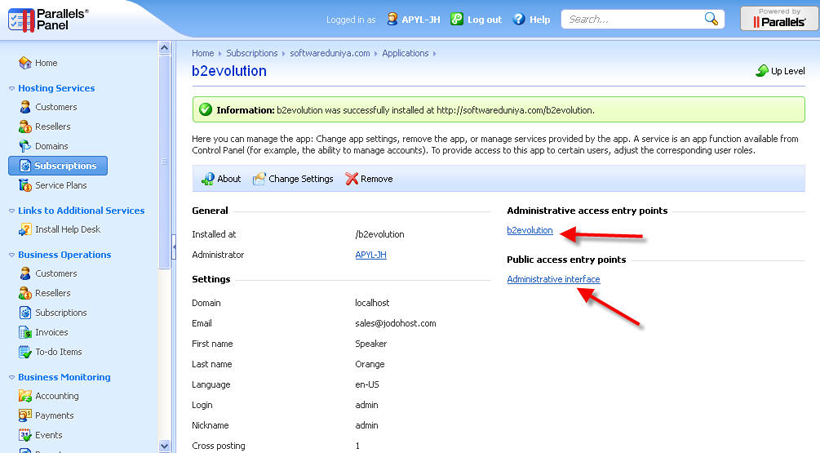This screenshot has width=820, height=453.
Task: Click Change Settings in the toolbar
Action: tap(293, 179)
